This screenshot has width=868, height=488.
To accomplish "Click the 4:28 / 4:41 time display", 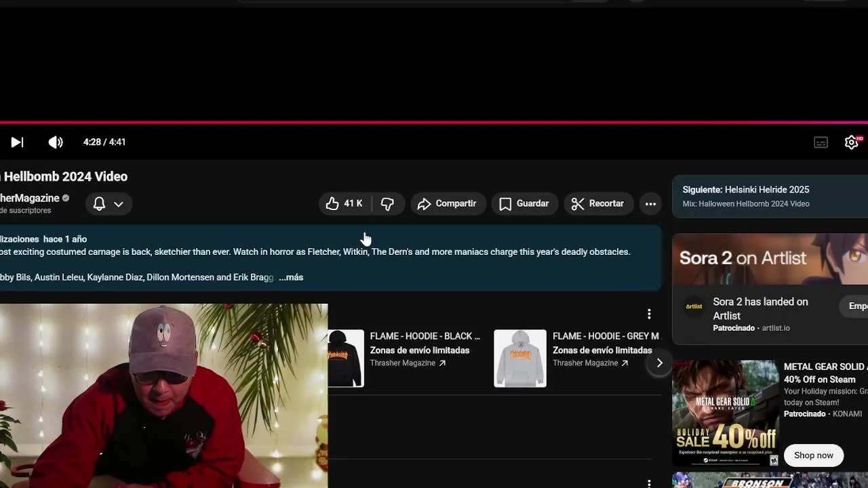I will click(104, 142).
